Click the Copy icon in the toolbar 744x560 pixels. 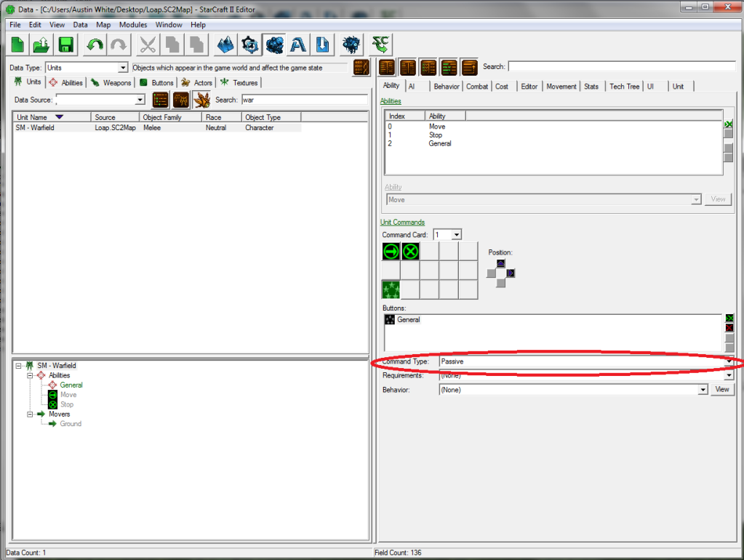pyautogui.click(x=172, y=45)
